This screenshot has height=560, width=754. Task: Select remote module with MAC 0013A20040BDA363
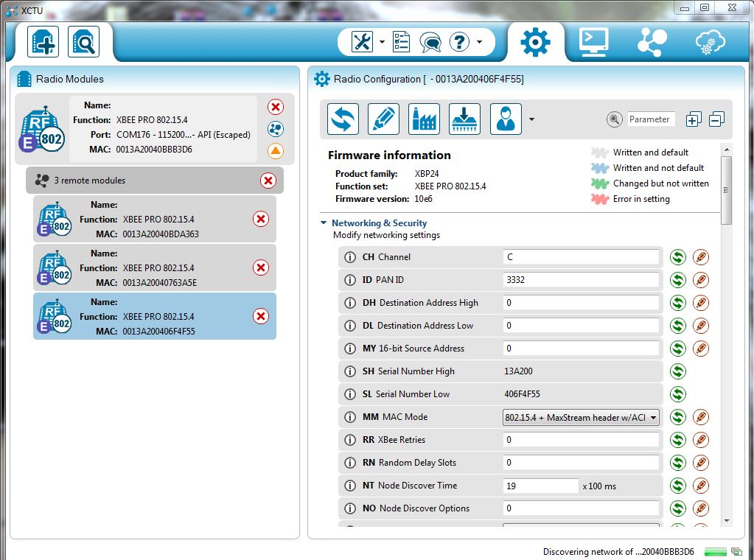coord(154,219)
